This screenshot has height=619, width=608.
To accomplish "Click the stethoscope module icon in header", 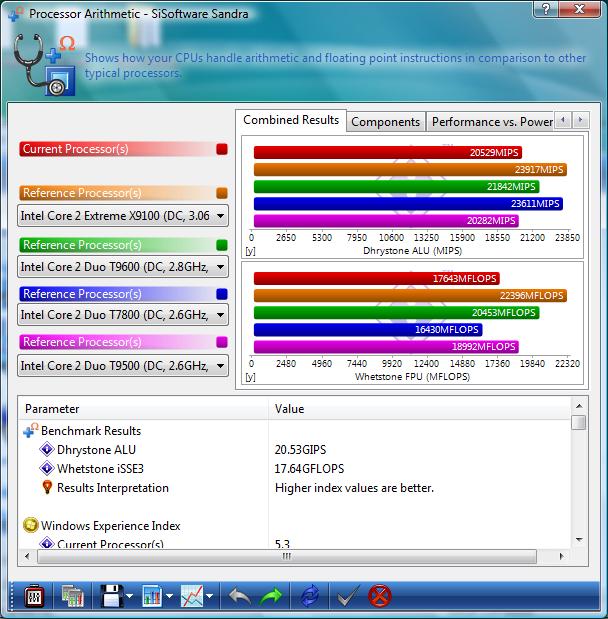I will tap(43, 65).
